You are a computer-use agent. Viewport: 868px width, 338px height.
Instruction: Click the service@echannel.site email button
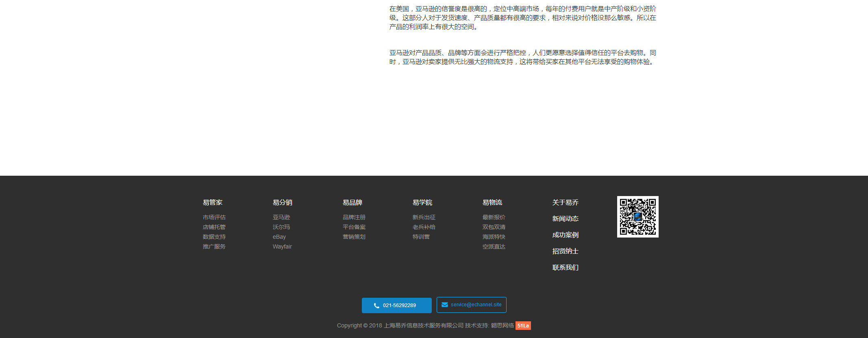pos(471,305)
